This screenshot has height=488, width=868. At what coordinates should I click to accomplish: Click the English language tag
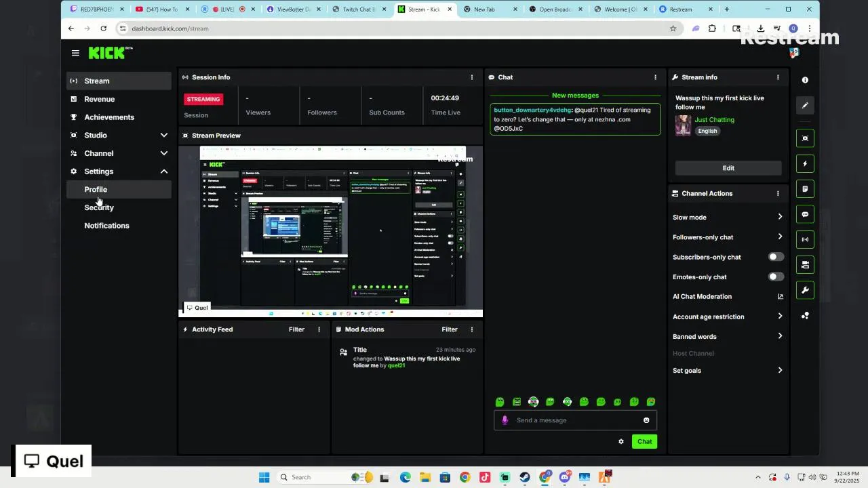(707, 131)
